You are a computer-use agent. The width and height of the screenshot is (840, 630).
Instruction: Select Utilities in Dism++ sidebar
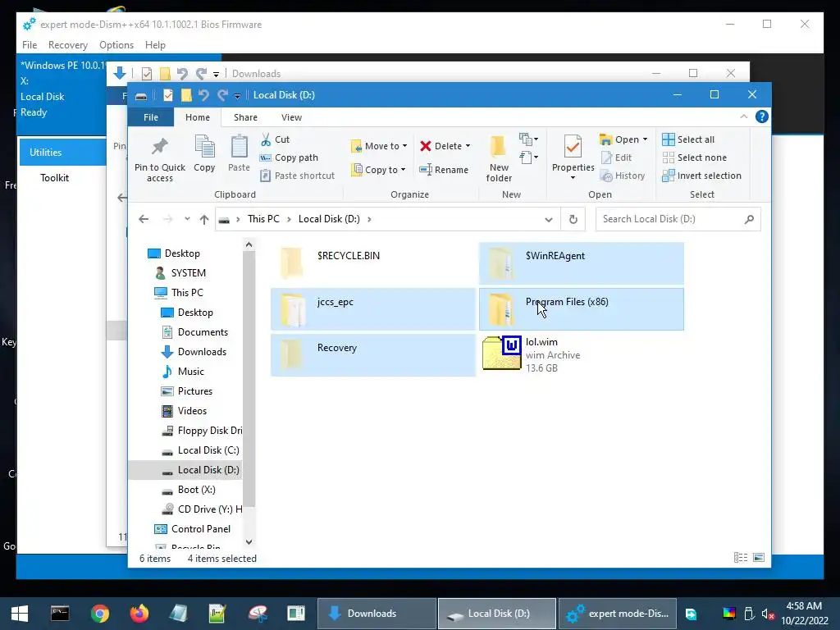[x=62, y=152]
